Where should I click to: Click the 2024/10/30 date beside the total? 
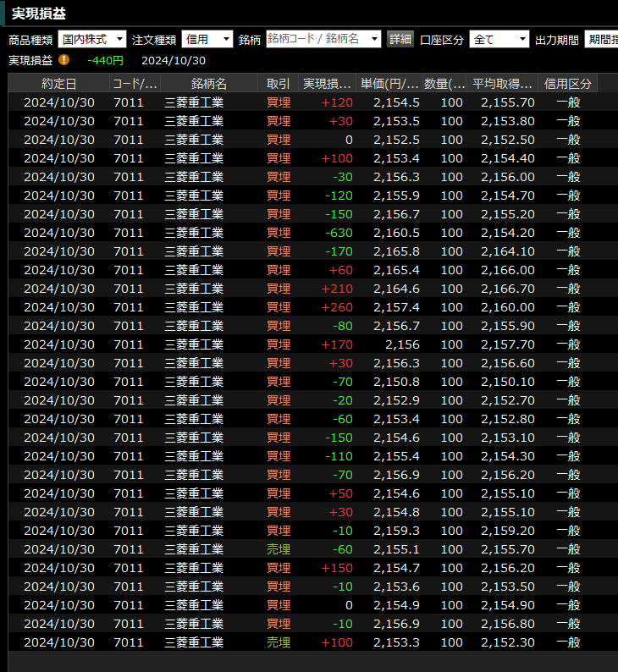tap(174, 60)
